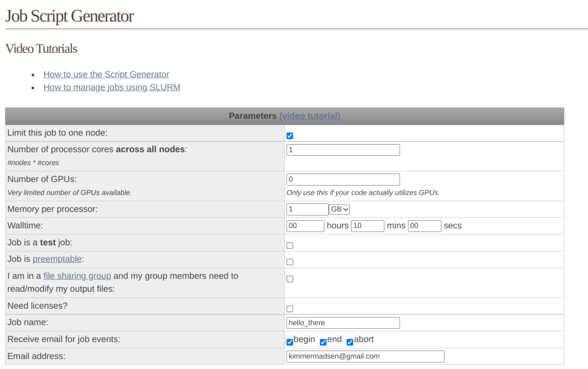This screenshot has height=369, width=588.
Task: Open 'How to manage jobs using SLURM' link
Action: [112, 87]
